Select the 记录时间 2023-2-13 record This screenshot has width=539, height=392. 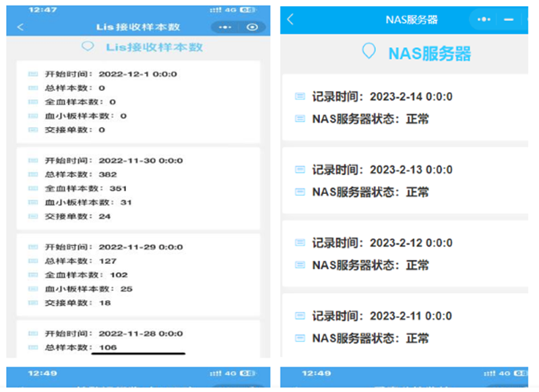(381, 170)
